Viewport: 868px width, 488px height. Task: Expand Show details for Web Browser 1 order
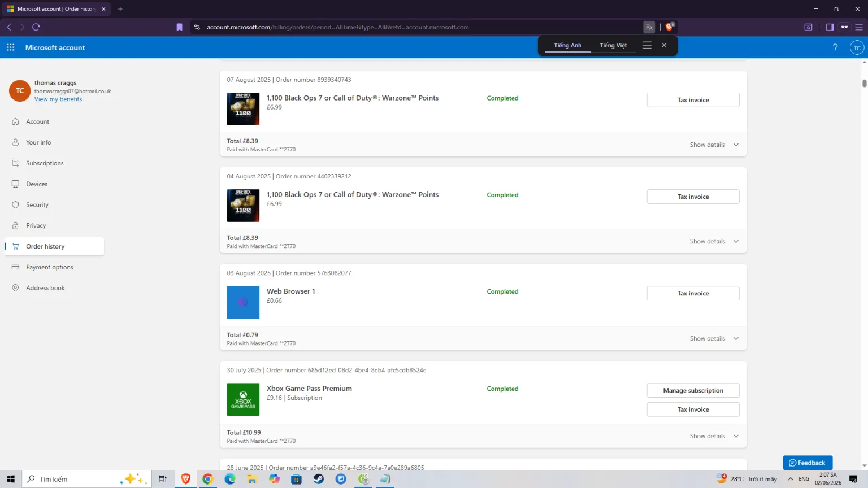pyautogui.click(x=714, y=338)
